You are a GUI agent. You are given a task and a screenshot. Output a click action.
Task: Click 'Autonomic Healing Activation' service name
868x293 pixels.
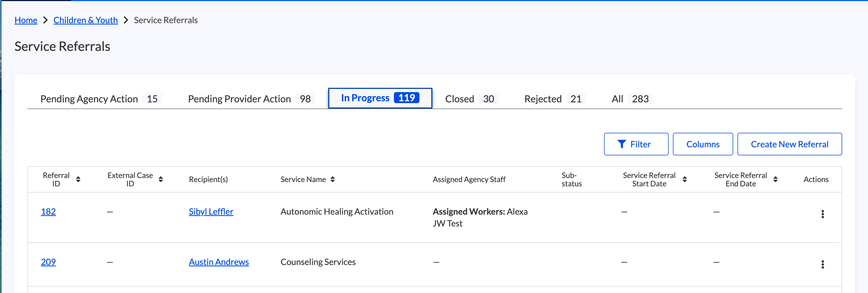point(337,212)
